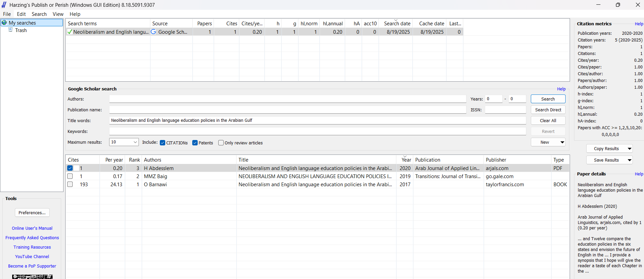Click the Search Direct button
This screenshot has height=279, width=644.
548,110
